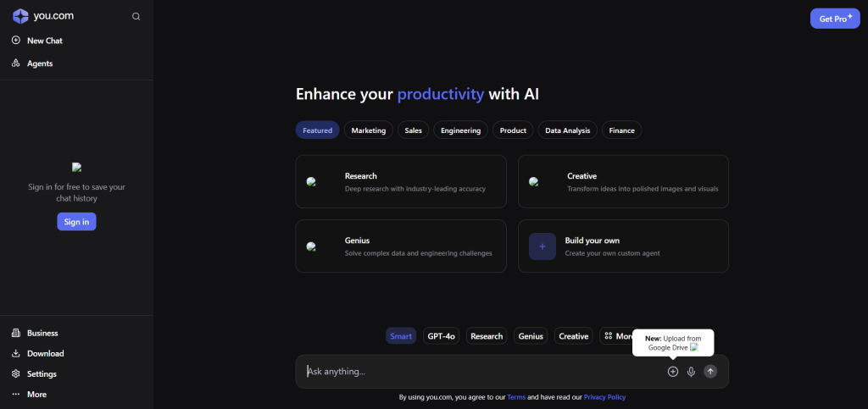868x409 pixels.
Task: Switch to GPT-4o mode
Action: pos(441,336)
